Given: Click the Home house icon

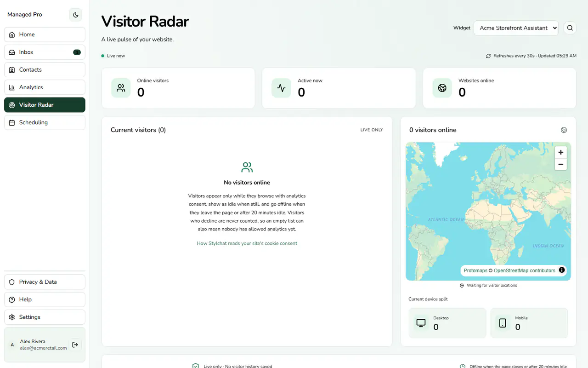Looking at the screenshot, I should (12, 34).
